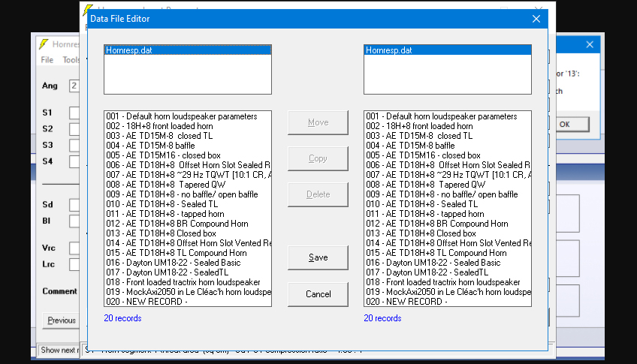Select left record 017 Dayton UM18-22 SealedTL
637x364 pixels.
tap(188, 272)
